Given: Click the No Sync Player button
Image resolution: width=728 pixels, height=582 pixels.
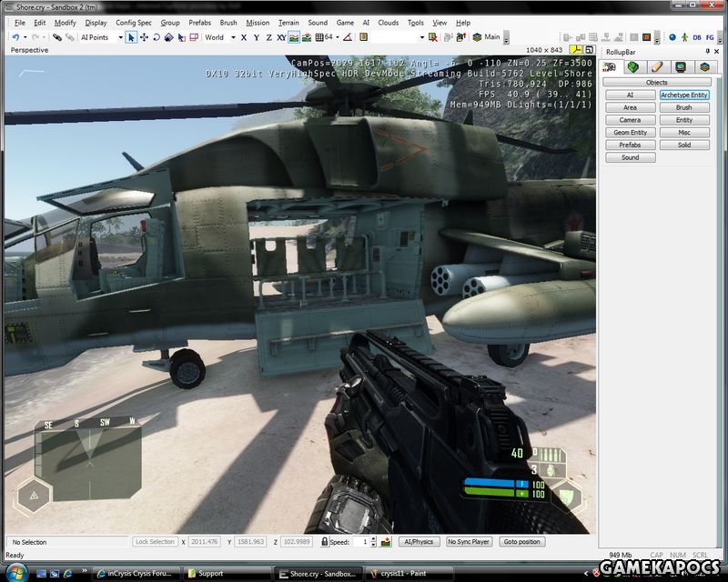Looking at the screenshot, I should pos(469,542).
